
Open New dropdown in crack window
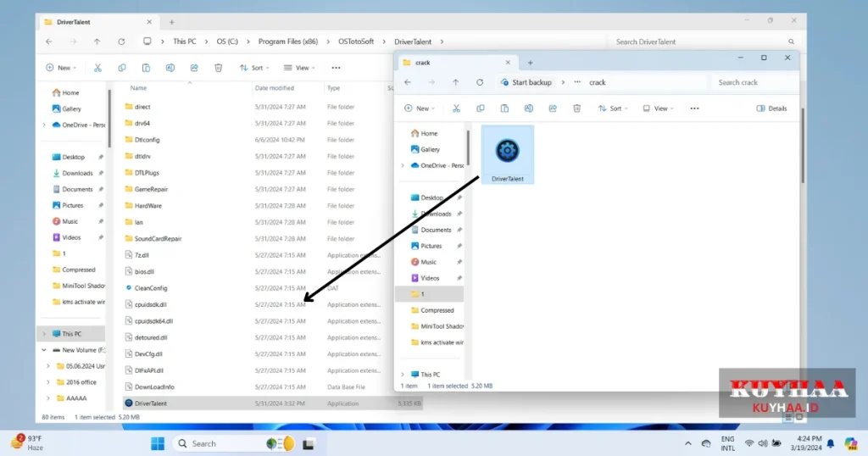coord(419,108)
